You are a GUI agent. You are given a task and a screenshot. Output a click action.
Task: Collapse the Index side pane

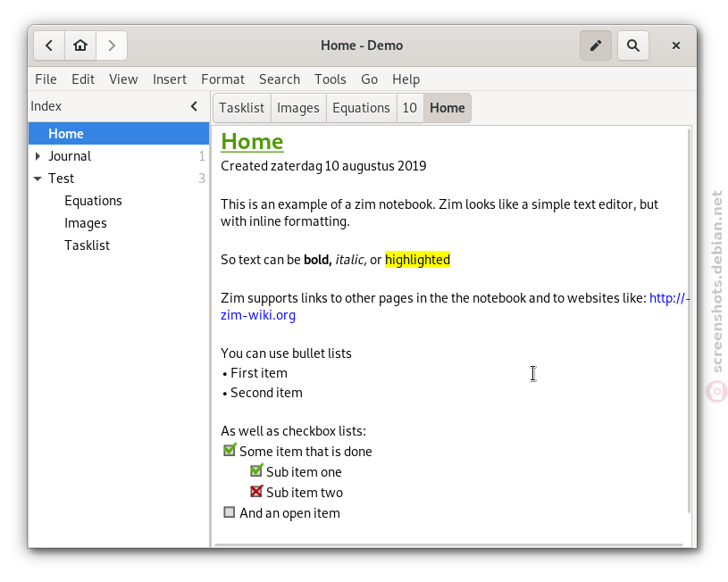coord(194,106)
